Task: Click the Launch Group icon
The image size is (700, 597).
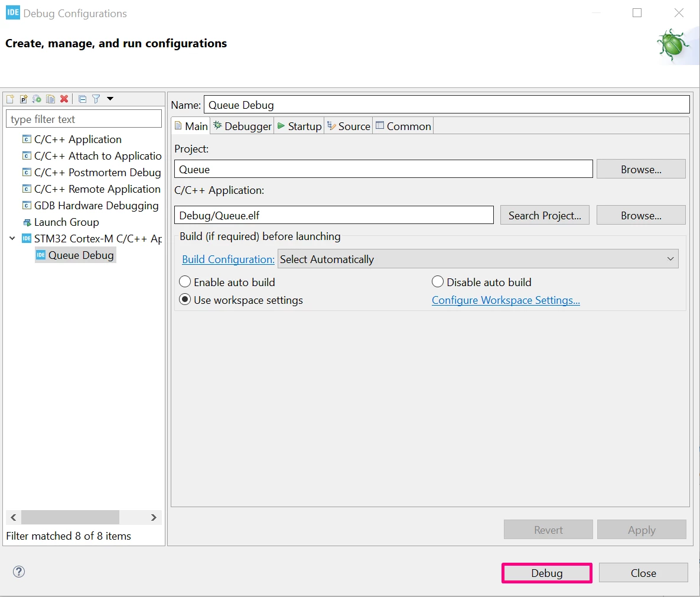Action: [x=27, y=222]
